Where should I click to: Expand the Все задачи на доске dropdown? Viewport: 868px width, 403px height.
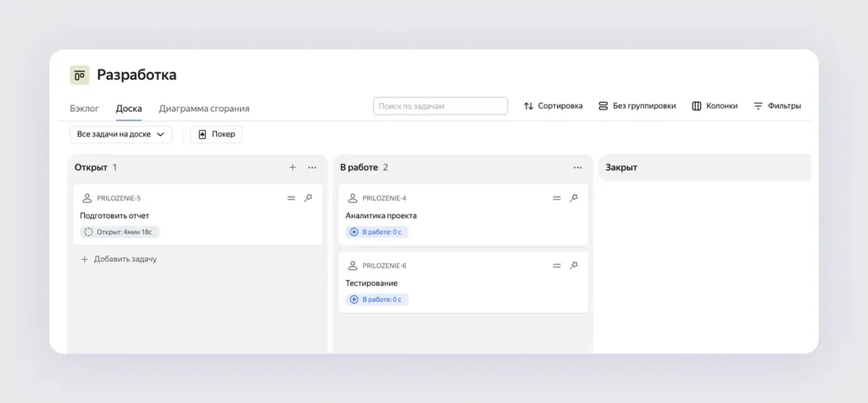point(120,134)
